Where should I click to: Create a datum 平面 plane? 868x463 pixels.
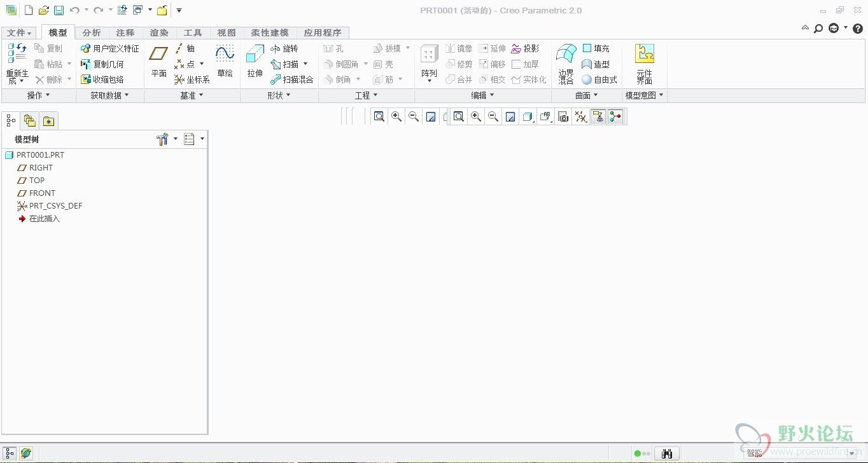click(158, 62)
